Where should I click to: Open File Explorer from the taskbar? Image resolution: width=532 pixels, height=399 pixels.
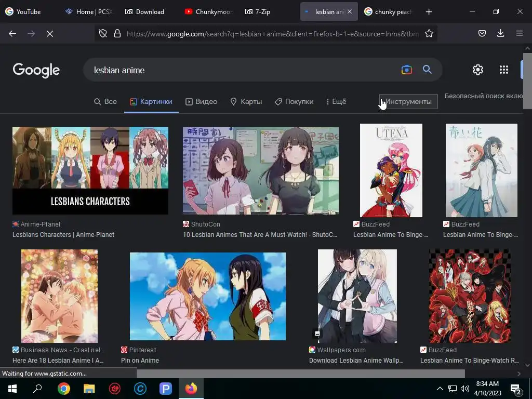point(89,389)
